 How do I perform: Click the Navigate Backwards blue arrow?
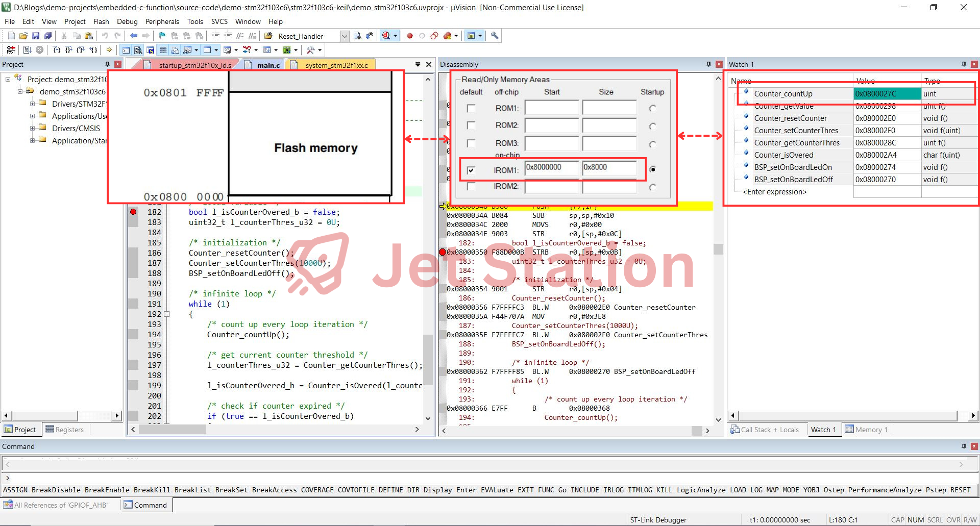(134, 36)
